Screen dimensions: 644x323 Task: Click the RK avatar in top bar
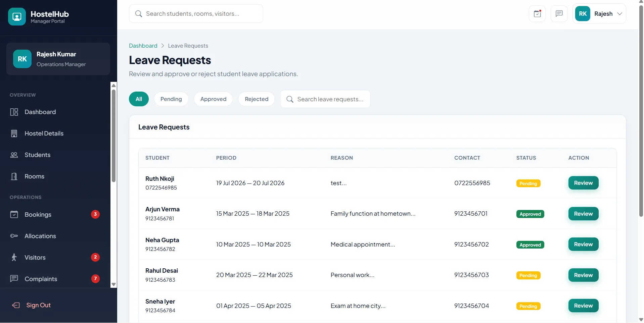coord(583,14)
